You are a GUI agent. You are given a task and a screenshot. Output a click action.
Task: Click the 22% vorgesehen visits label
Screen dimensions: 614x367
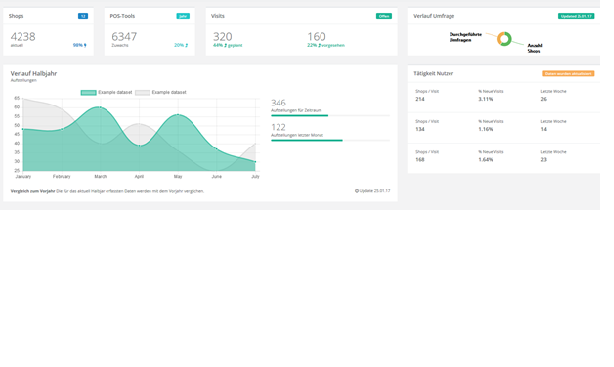pos(326,45)
